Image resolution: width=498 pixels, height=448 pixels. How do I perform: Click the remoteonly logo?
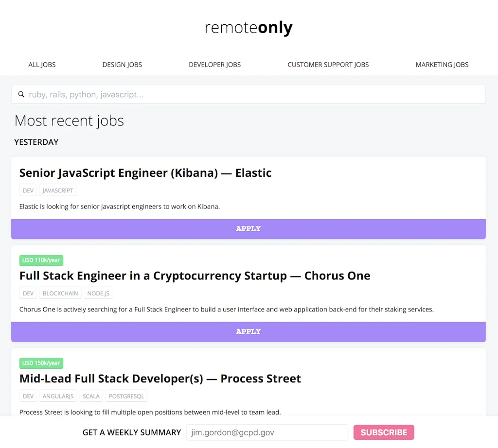pyautogui.click(x=248, y=28)
